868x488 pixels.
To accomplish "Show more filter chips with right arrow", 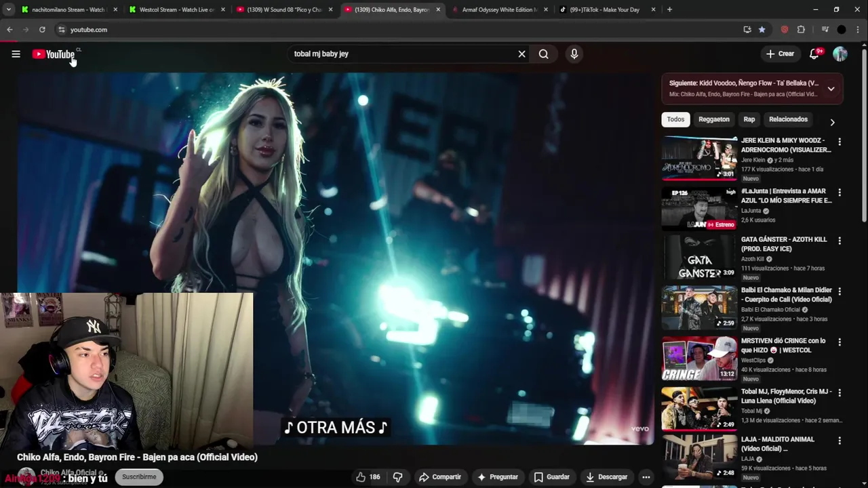I will (832, 123).
